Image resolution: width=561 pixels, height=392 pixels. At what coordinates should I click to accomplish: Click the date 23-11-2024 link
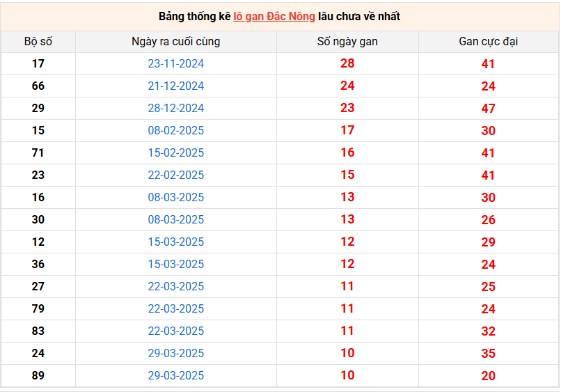click(175, 64)
